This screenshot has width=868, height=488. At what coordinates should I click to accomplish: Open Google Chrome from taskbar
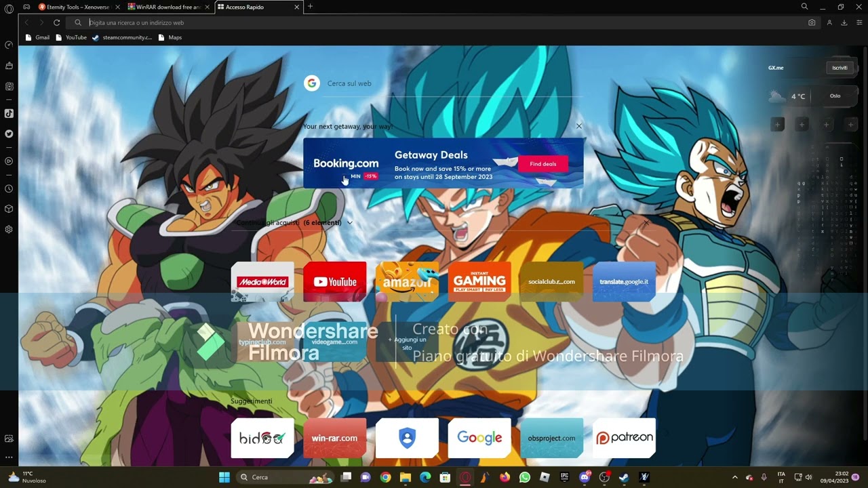(x=386, y=477)
